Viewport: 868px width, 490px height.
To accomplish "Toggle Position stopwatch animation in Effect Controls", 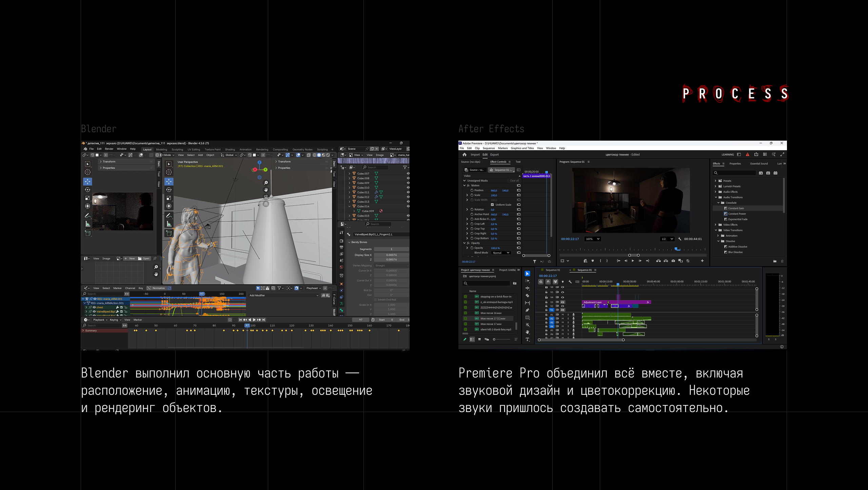I will (472, 190).
